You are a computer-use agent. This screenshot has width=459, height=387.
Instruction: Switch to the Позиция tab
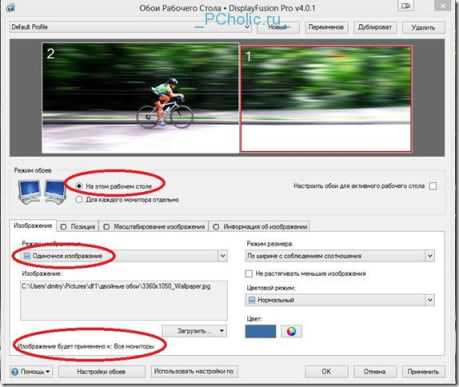point(78,227)
